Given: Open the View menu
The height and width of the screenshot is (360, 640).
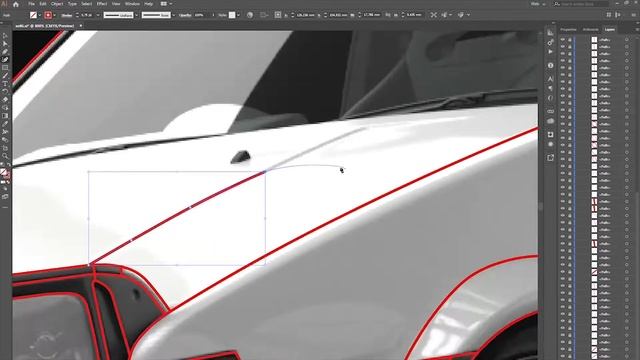Looking at the screenshot, I should pyautogui.click(x=116, y=4).
